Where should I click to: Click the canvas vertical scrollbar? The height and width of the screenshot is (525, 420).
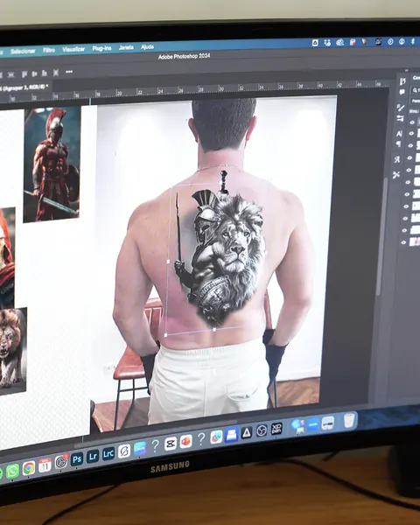[x=381, y=236]
